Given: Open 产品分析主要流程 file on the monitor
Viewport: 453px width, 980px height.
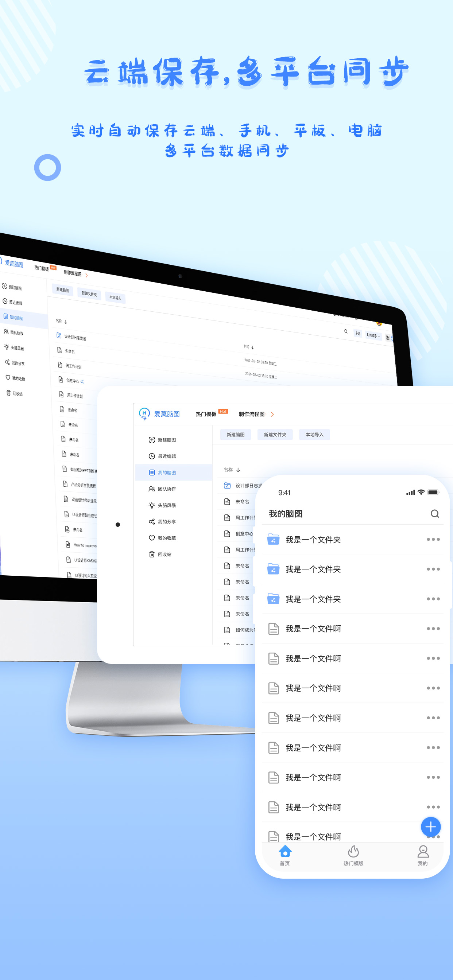Looking at the screenshot, I should tap(79, 485).
